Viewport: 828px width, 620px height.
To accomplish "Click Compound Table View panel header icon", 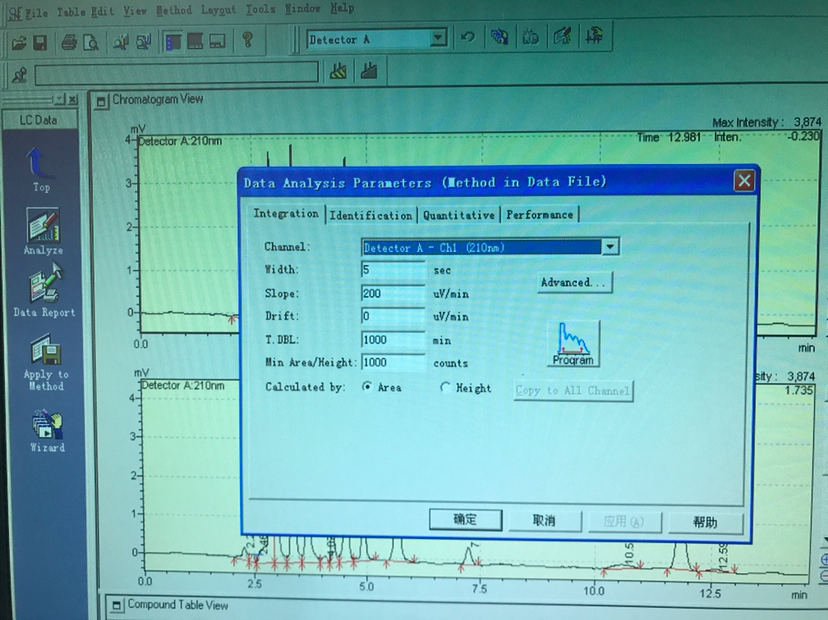I will pos(117,605).
